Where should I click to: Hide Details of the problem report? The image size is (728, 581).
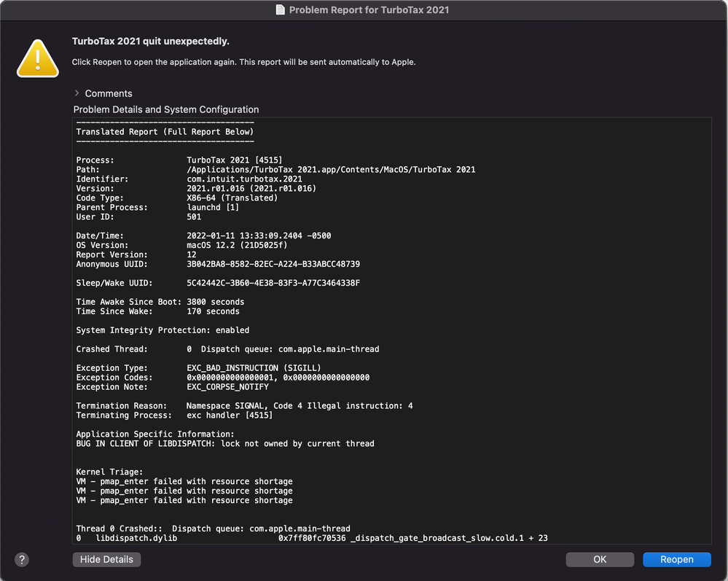tap(106, 560)
